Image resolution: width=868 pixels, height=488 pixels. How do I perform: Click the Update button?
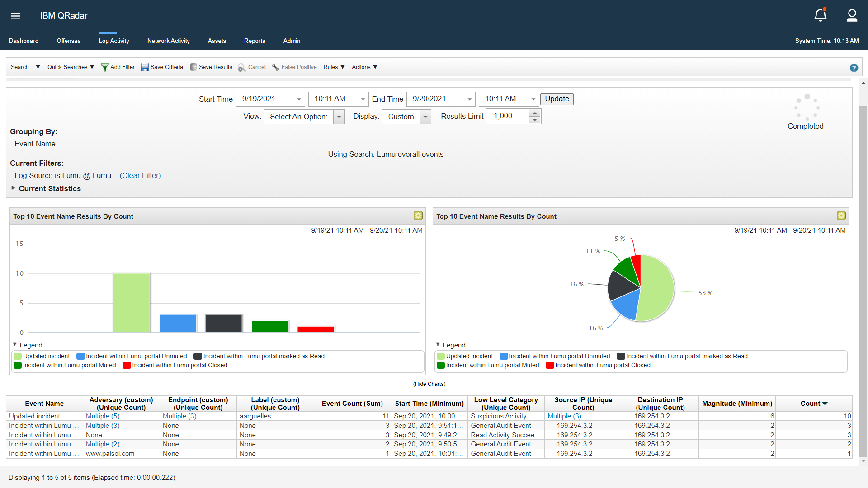pos(557,99)
